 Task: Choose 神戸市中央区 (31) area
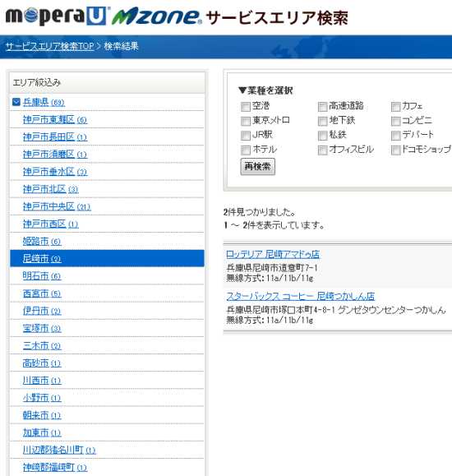[57, 206]
